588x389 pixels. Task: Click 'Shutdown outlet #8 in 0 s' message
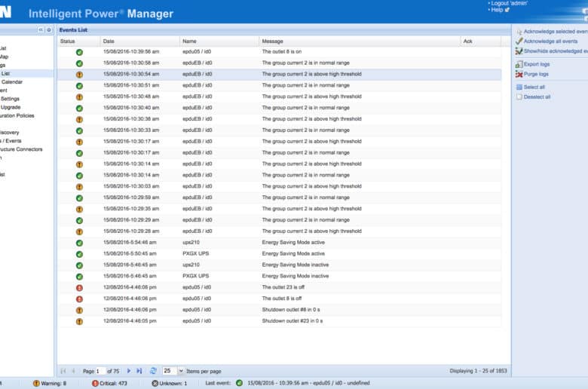(x=291, y=310)
